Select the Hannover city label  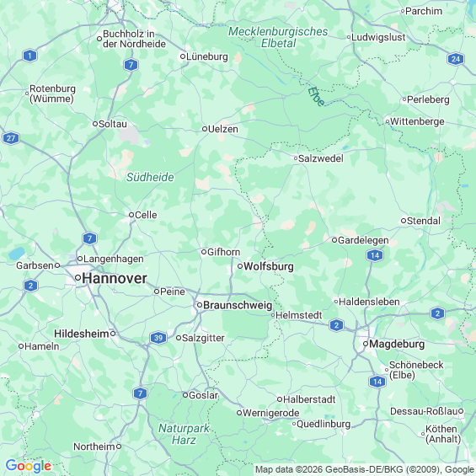coord(114,278)
